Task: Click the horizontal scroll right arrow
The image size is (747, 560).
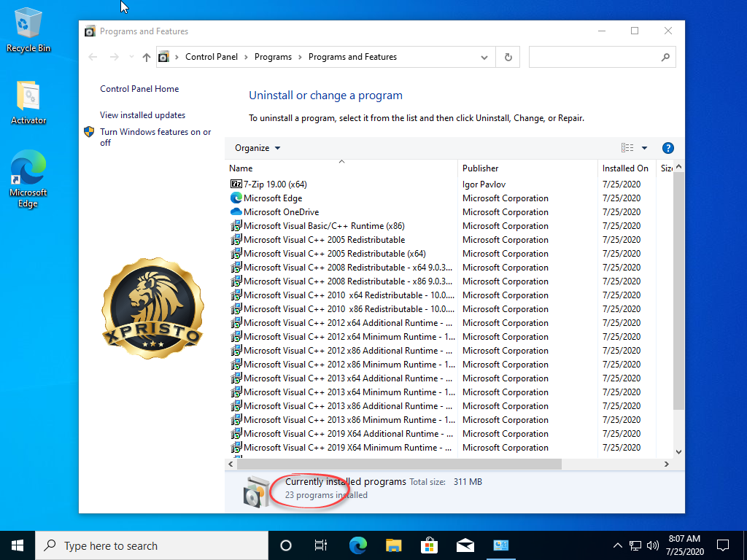Action: tap(667, 464)
